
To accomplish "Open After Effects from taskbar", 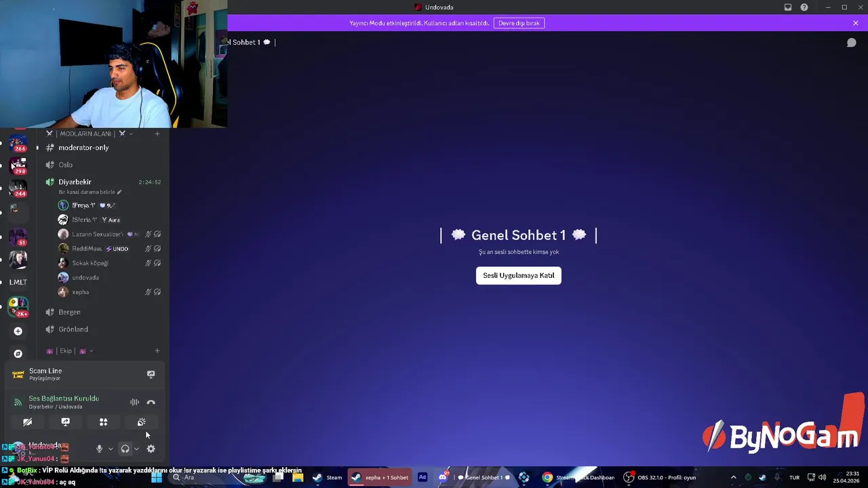I will pyautogui.click(x=422, y=477).
